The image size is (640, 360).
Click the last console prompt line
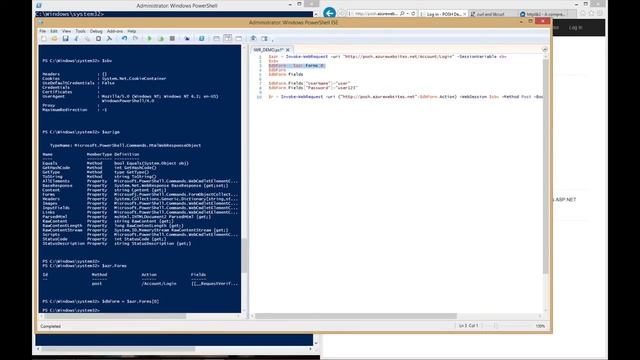71,310
